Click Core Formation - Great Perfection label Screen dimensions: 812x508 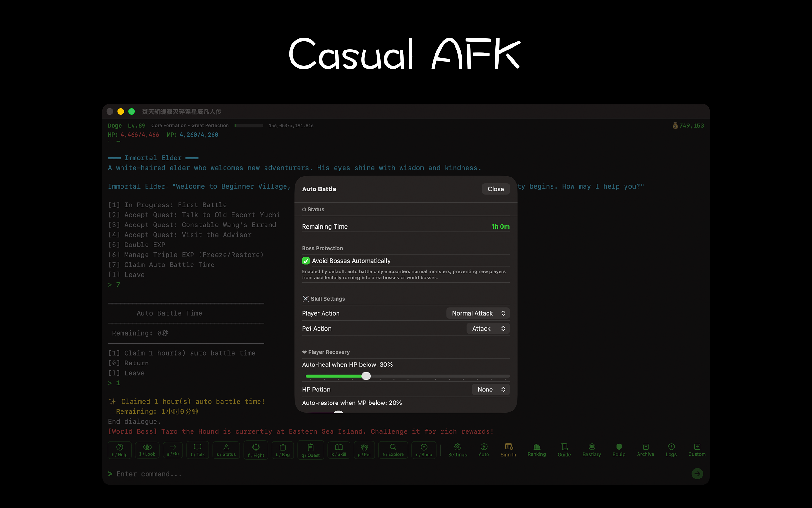tap(190, 125)
